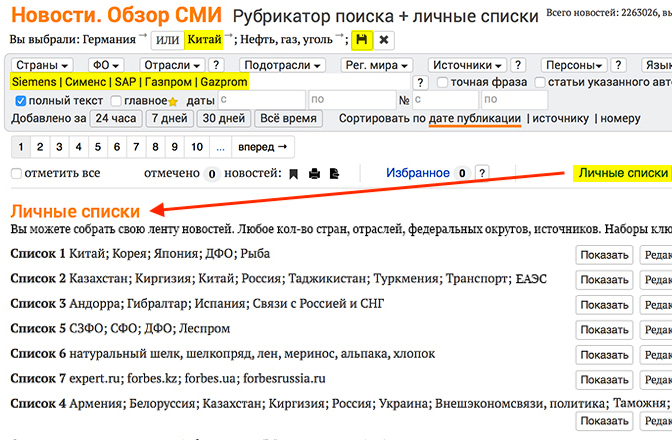Show Список 3 with Андорра; Гибралтар
Viewport: 672px width, 440px height.
(x=604, y=305)
